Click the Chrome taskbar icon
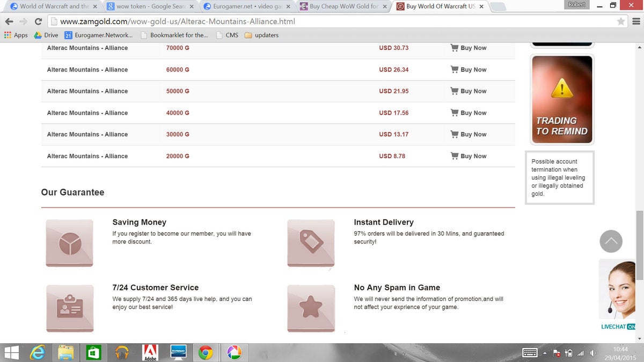Screen dimensions: 644x362 (x=206, y=352)
